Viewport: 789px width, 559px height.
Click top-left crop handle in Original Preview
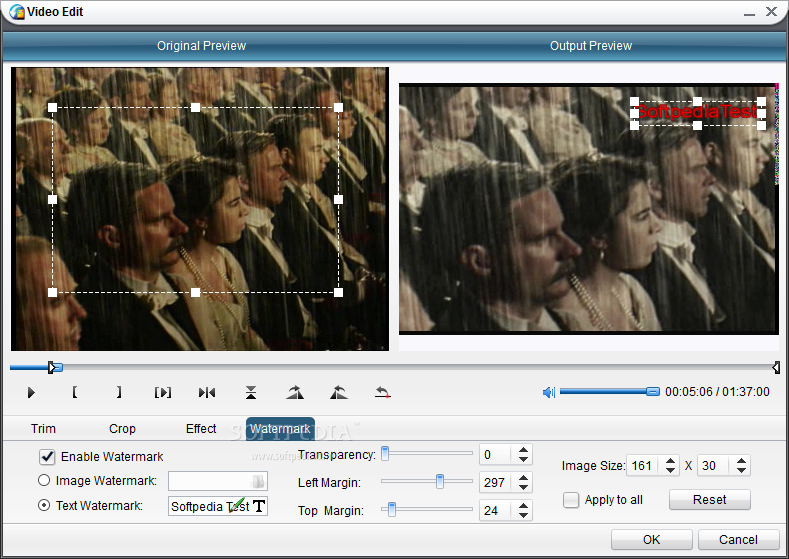pyautogui.click(x=52, y=107)
